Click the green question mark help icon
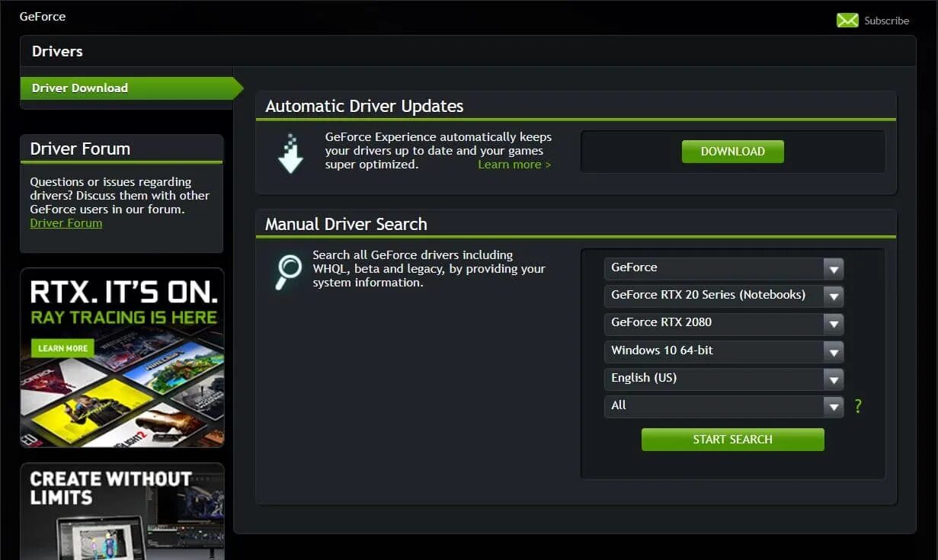Screen dimensions: 938x560 click(858, 406)
